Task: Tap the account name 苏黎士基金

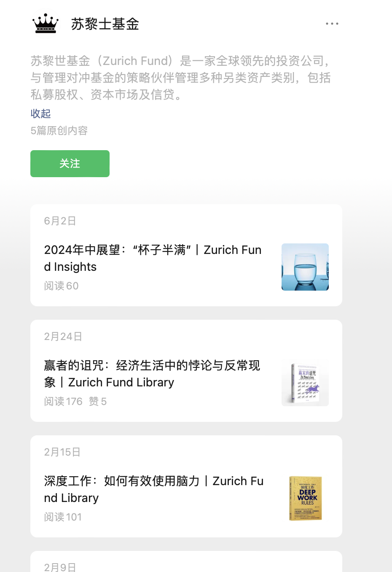Action: (x=105, y=24)
